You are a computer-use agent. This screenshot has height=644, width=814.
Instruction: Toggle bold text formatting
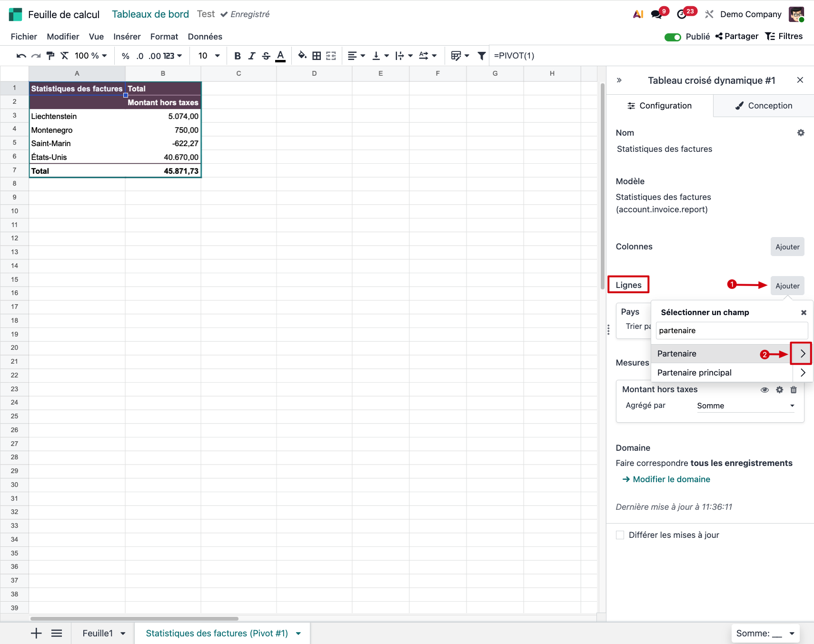click(237, 56)
